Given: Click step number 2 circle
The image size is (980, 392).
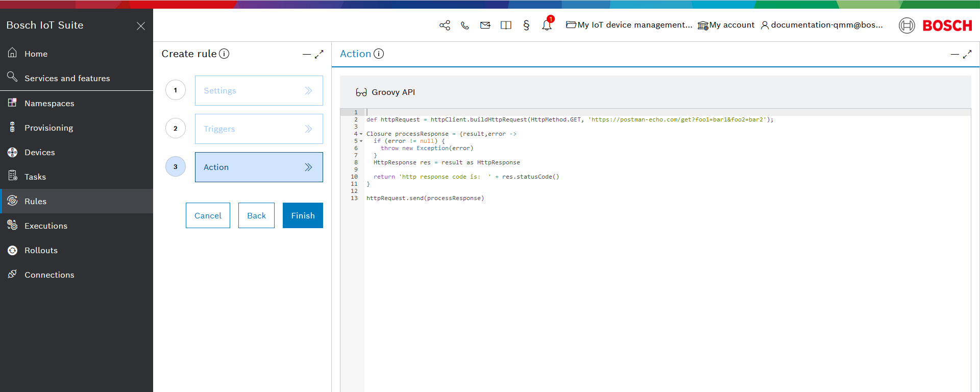Looking at the screenshot, I should pos(176,128).
